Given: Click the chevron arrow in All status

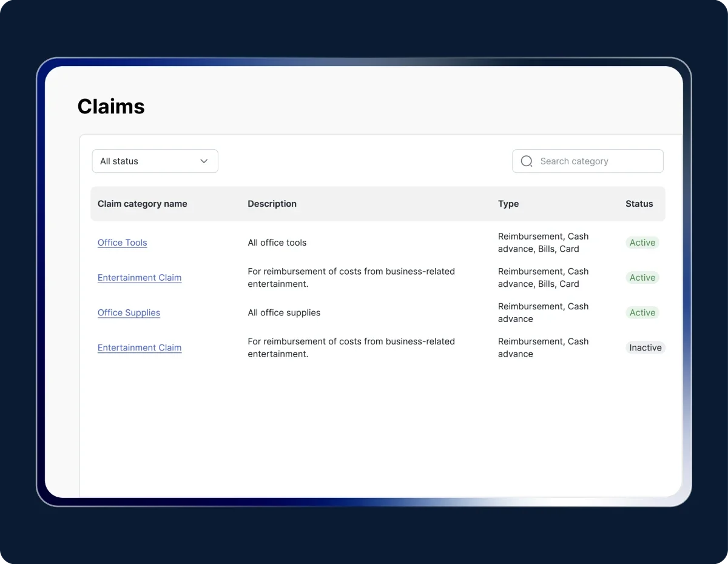Looking at the screenshot, I should [204, 161].
